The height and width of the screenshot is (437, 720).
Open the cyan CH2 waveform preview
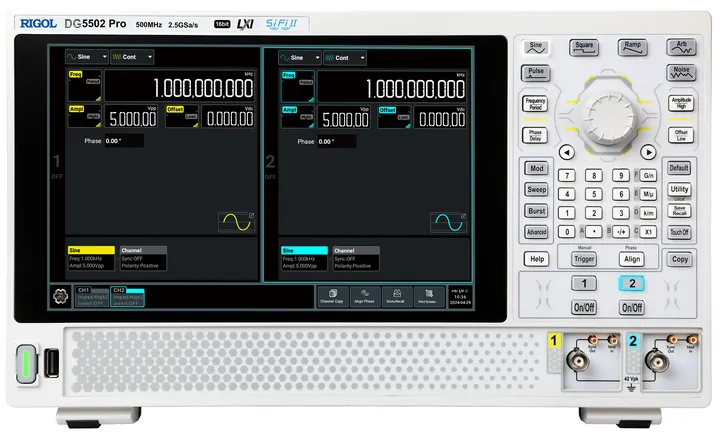click(x=448, y=223)
